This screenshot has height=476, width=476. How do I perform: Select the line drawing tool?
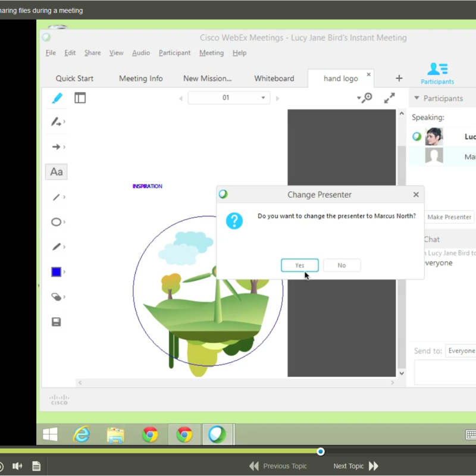tap(56, 197)
